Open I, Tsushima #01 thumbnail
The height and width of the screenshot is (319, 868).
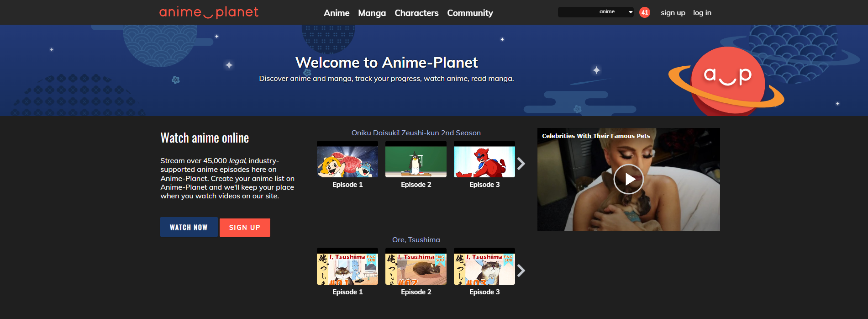click(347, 266)
